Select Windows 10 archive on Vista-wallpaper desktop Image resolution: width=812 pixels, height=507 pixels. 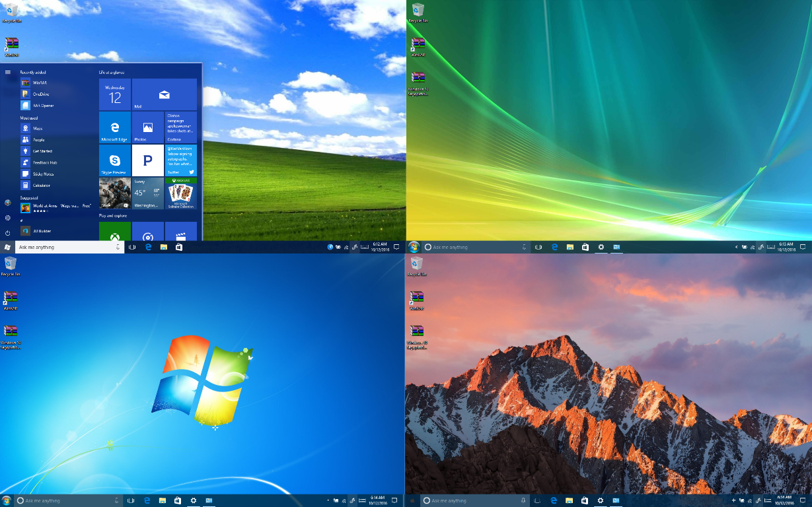(417, 84)
